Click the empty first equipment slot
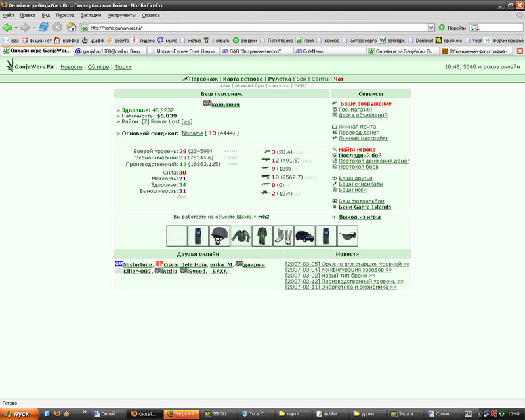The width and height of the screenshot is (525, 420). click(x=177, y=236)
